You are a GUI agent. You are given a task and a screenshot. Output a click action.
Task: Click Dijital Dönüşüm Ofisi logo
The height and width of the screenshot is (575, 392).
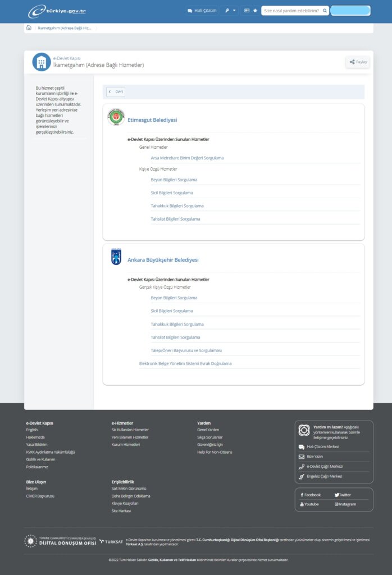[x=61, y=541]
